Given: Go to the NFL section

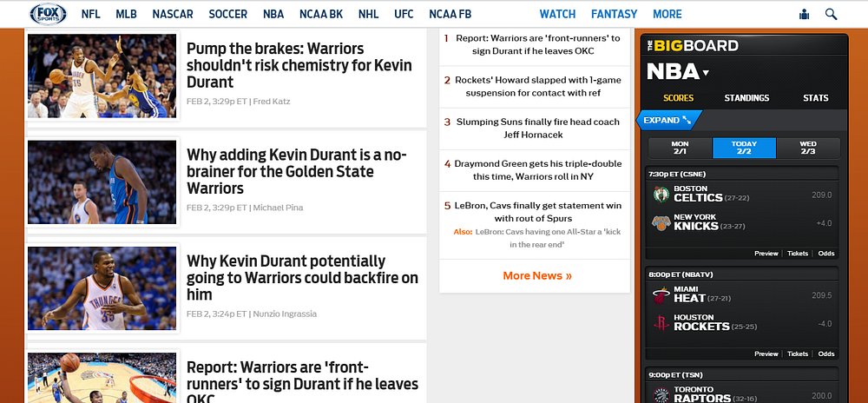Looking at the screenshot, I should coord(91,15).
